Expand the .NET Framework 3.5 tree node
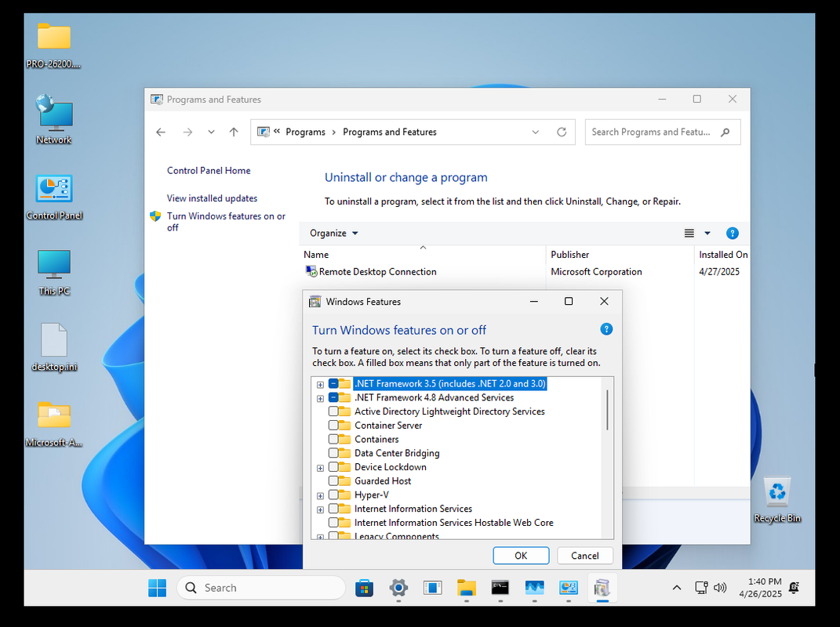The image size is (840, 627). [320, 385]
